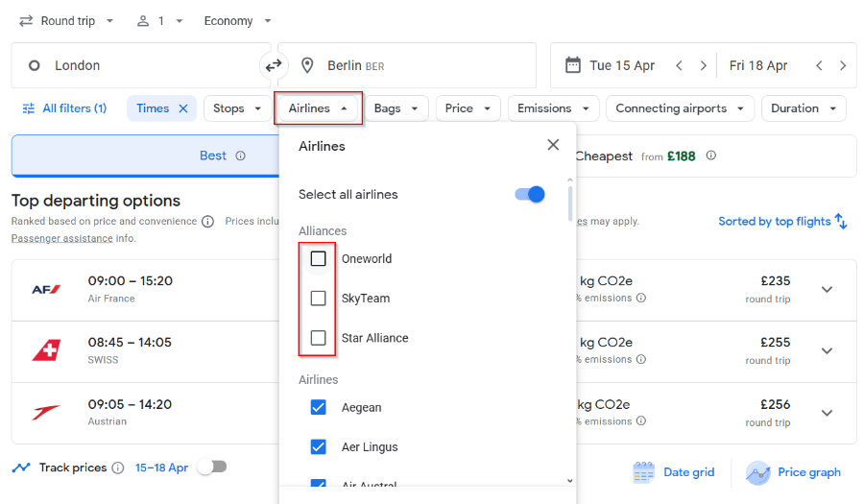Click the Times filter chip label
The width and height of the screenshot is (864, 504).
point(153,108)
